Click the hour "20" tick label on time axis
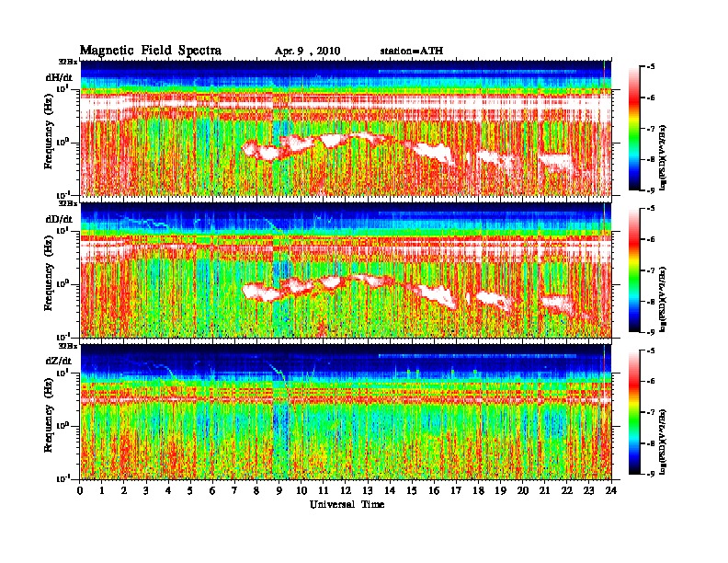The width and height of the screenshot is (728, 563). (522, 491)
